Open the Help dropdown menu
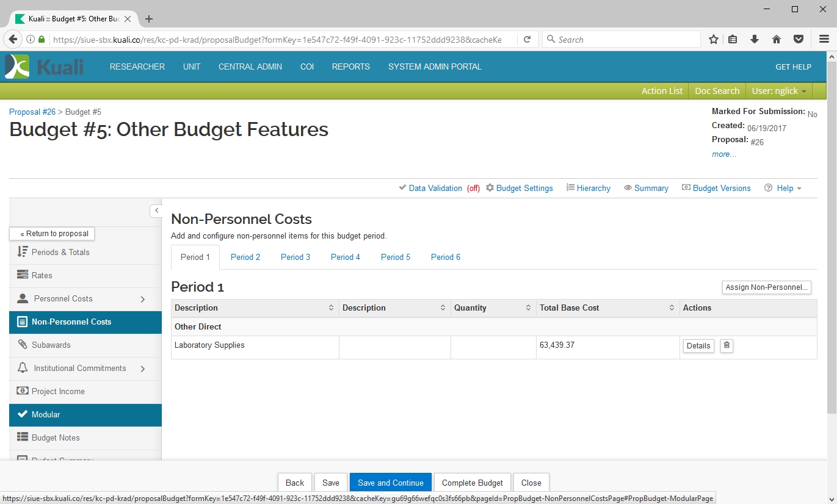This screenshot has height=504, width=837. pyautogui.click(x=783, y=188)
